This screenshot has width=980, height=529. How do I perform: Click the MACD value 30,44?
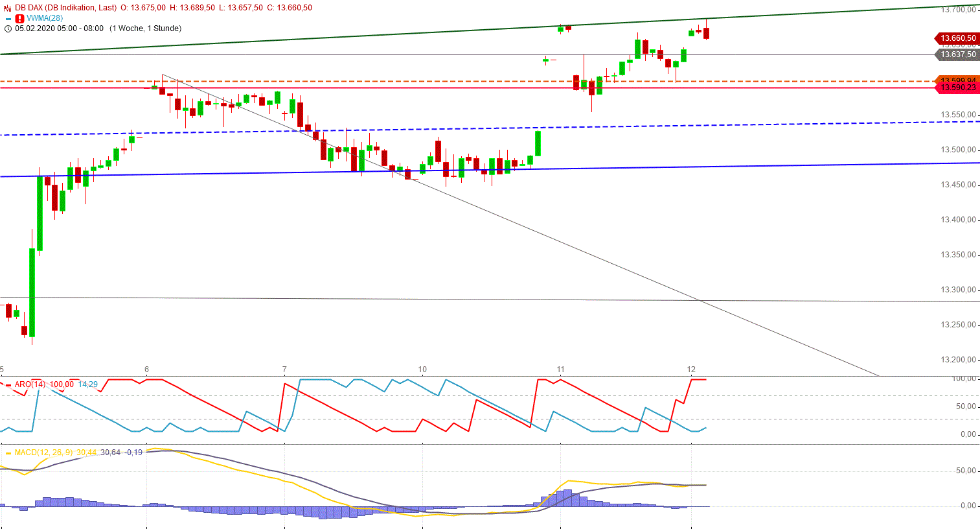tap(86, 453)
